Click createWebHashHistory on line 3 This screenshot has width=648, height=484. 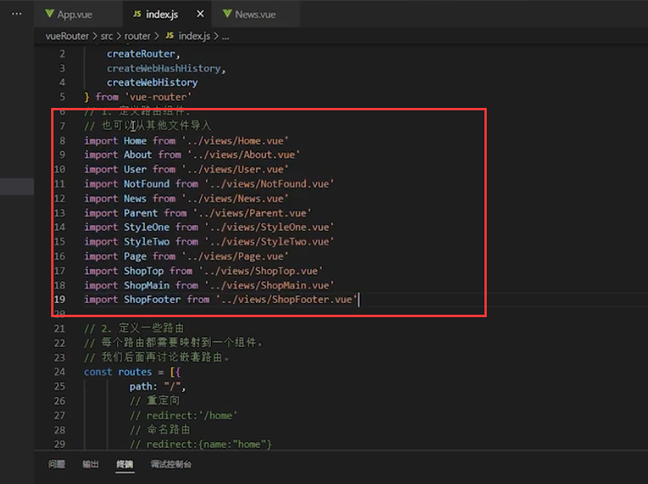[x=164, y=69]
